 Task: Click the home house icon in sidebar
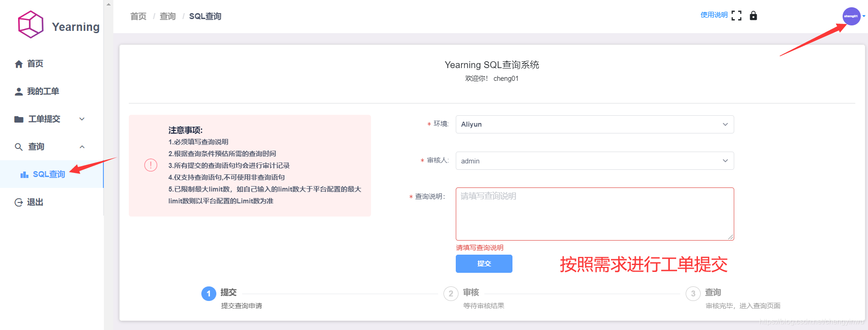coord(19,64)
